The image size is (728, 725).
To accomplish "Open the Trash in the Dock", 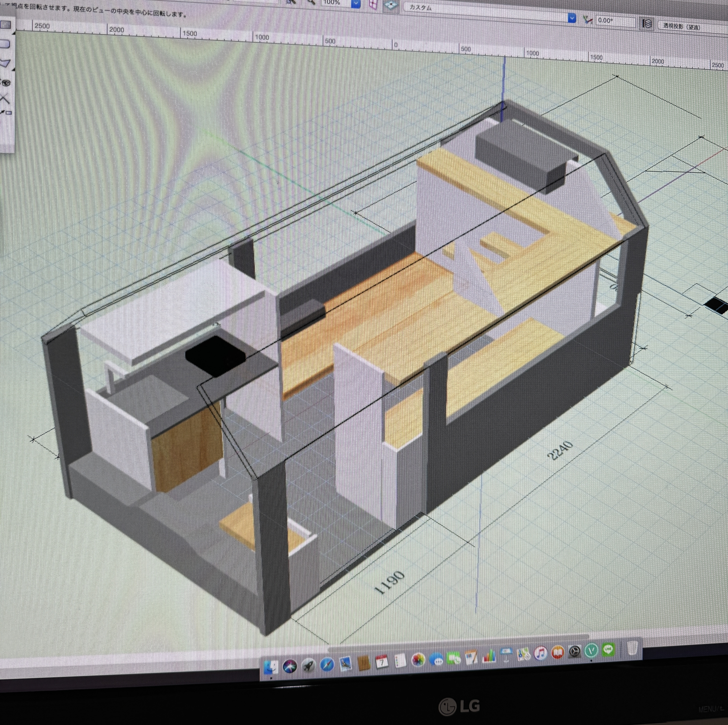I will pyautogui.click(x=632, y=648).
